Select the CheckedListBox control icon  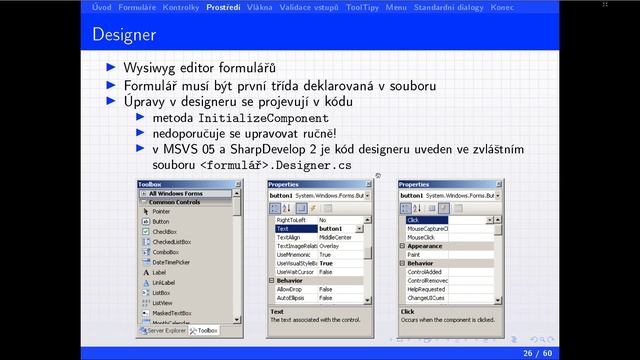146,242
